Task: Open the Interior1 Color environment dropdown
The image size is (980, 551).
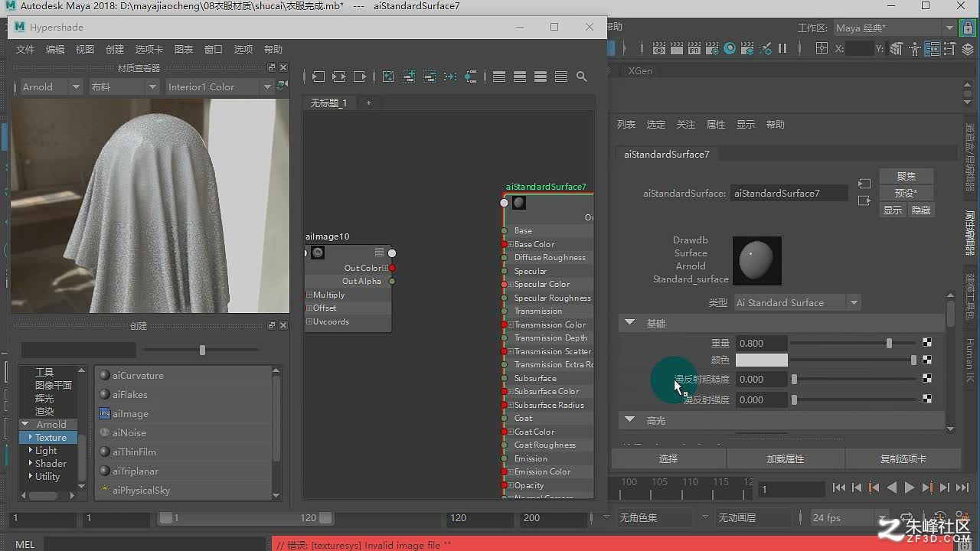Action: pyautogui.click(x=219, y=86)
